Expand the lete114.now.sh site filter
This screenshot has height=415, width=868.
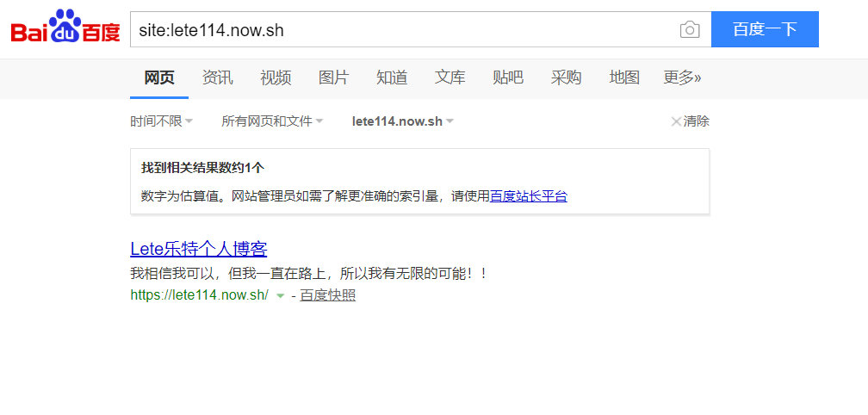click(402, 121)
